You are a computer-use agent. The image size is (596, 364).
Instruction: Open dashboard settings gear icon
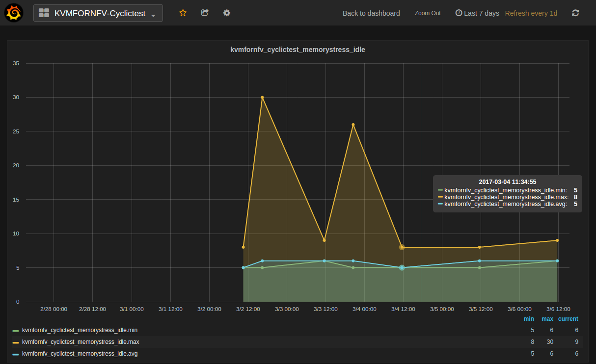point(227,13)
